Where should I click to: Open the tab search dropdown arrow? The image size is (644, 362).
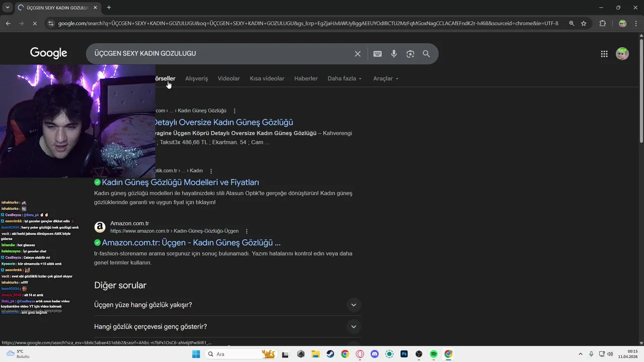[8, 8]
